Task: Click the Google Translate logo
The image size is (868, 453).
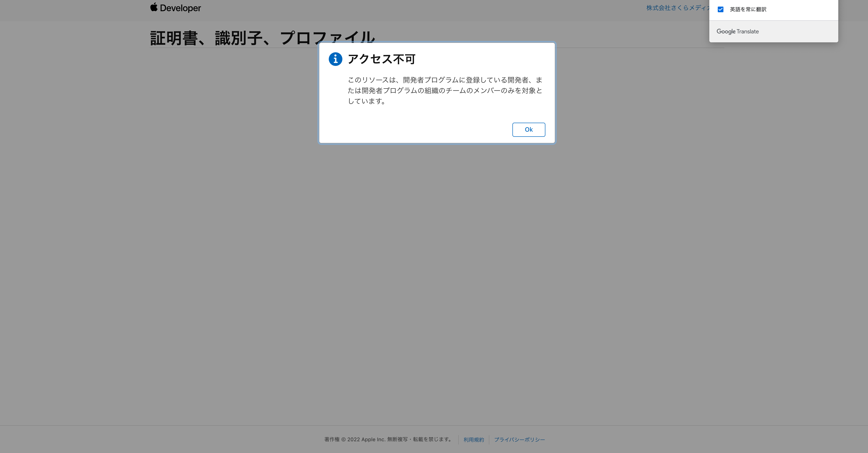Action: pyautogui.click(x=737, y=31)
